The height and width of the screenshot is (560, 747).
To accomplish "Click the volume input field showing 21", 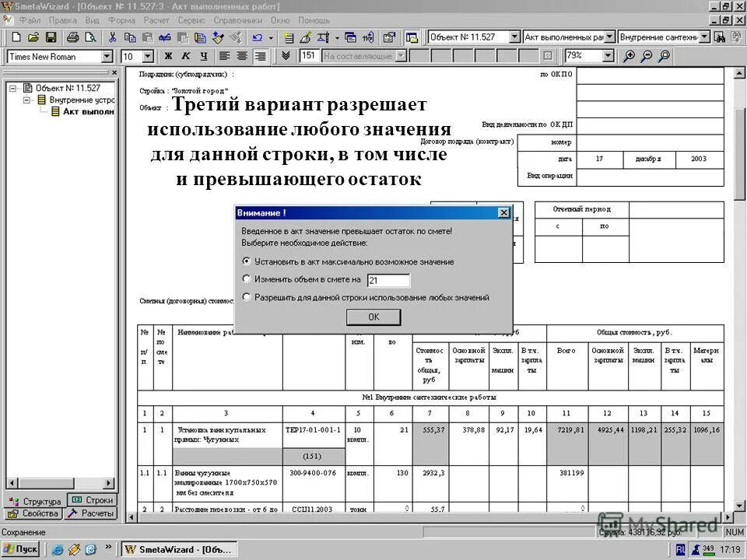I will click(x=388, y=280).
